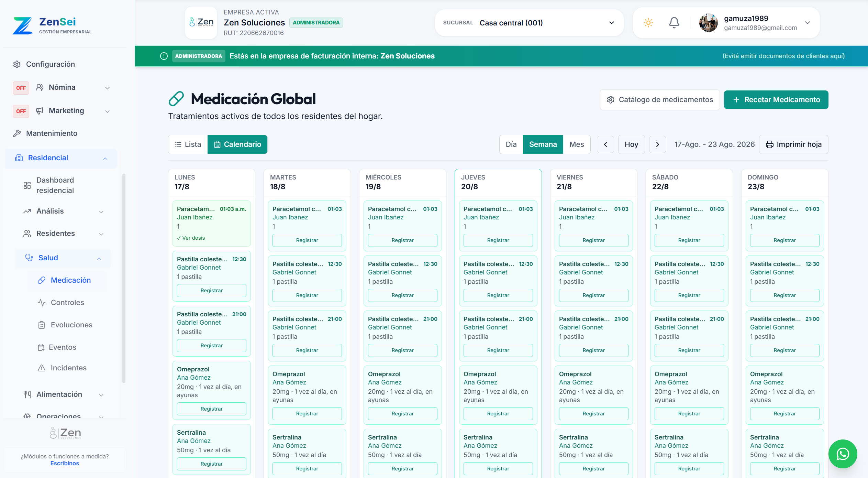Screen dimensions: 868x478
Task: Click the Mantenimiento wrench icon
Action: [x=17, y=133]
